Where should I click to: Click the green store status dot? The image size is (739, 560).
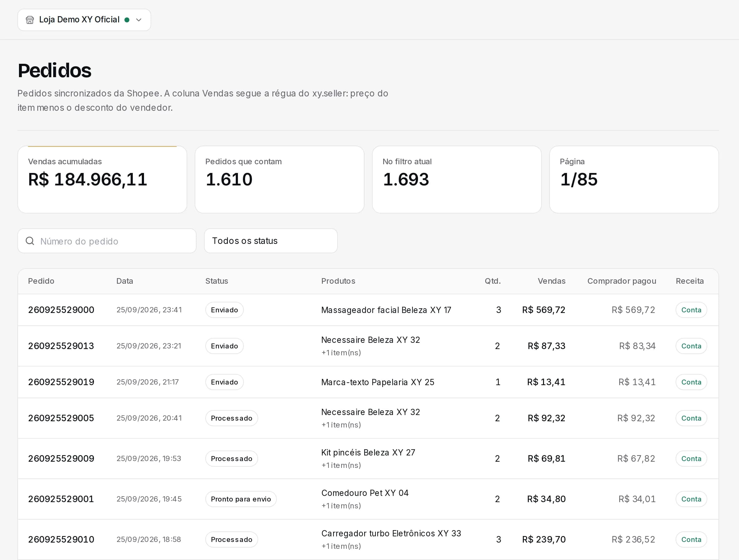(127, 20)
